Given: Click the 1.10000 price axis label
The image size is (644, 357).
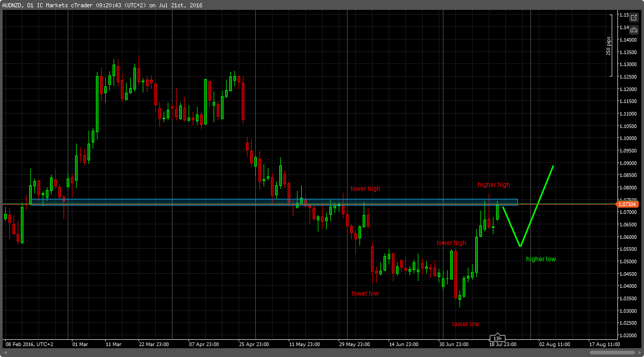Looking at the screenshot, I should 629,138.
